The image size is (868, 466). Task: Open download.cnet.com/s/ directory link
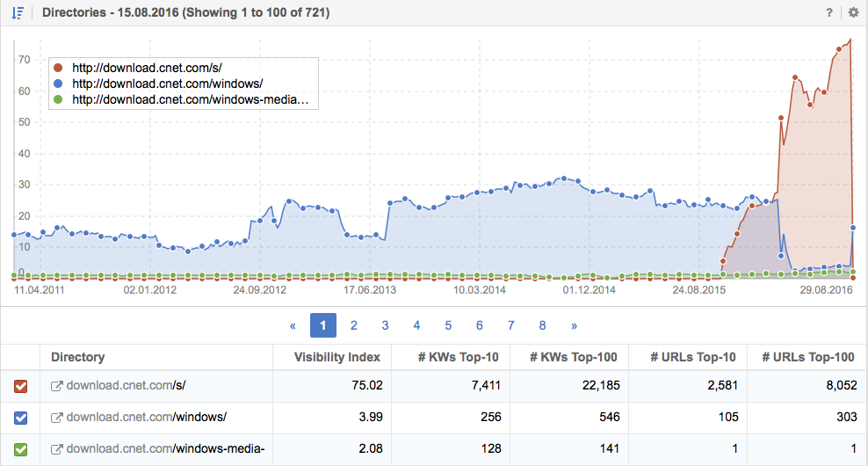coord(126,386)
